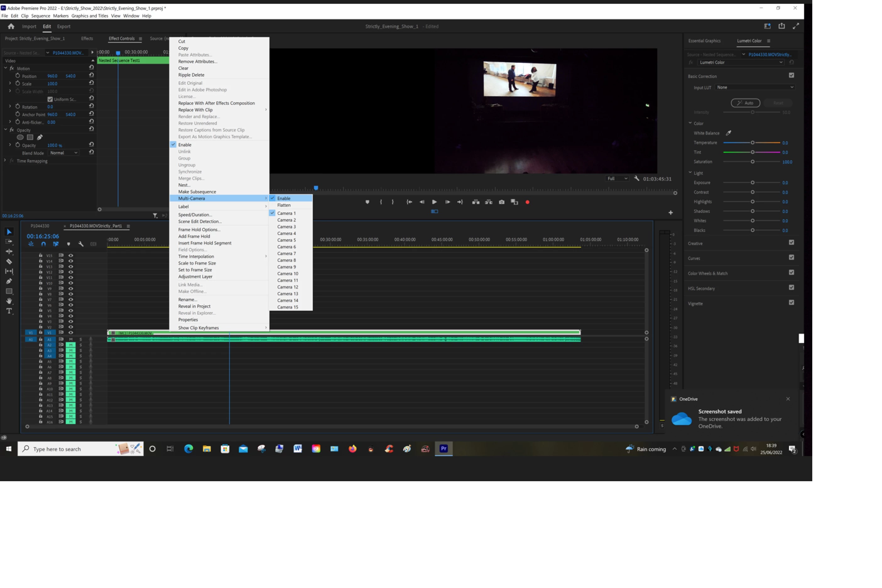
Task: Toggle the Vignette section checkbox
Action: click(791, 302)
